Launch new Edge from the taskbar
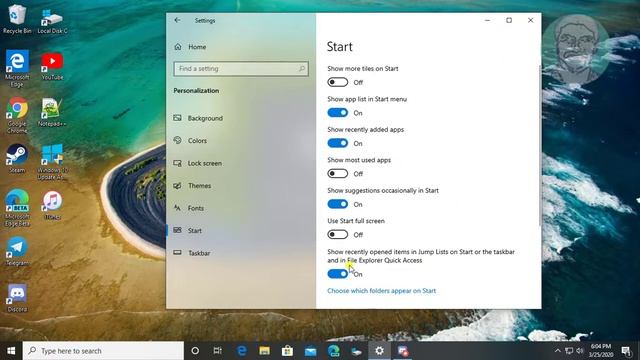 333,351
